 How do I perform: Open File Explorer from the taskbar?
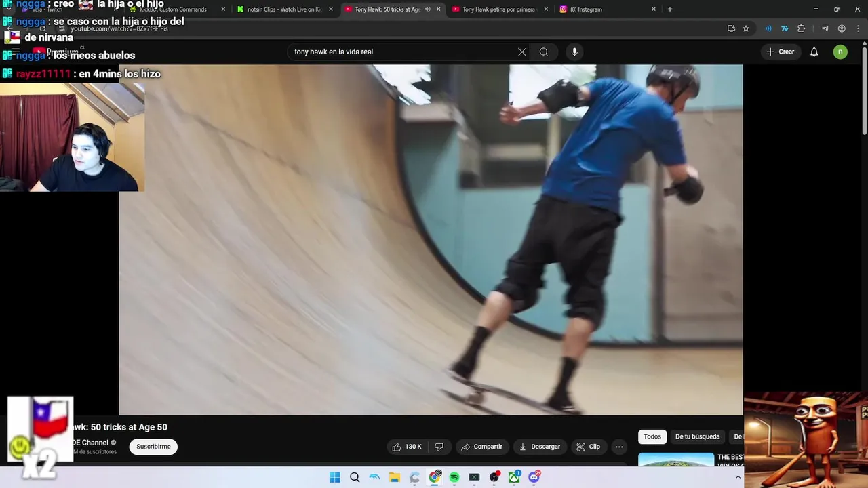click(395, 477)
